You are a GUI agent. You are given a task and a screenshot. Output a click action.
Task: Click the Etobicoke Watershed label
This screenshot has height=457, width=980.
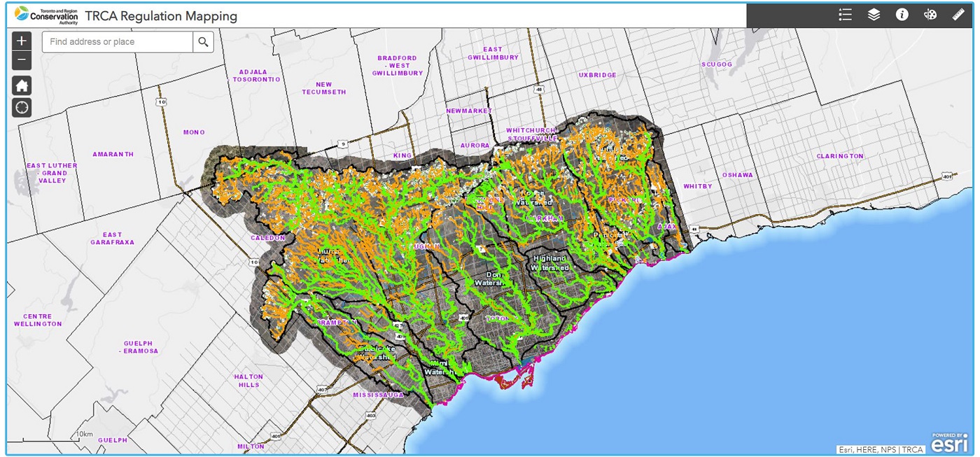click(x=376, y=352)
